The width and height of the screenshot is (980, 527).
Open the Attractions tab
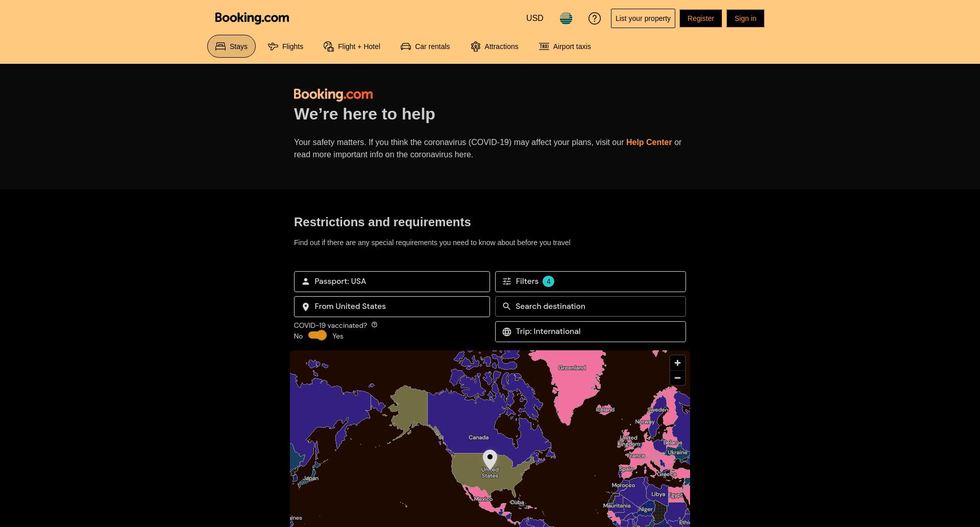point(494,46)
